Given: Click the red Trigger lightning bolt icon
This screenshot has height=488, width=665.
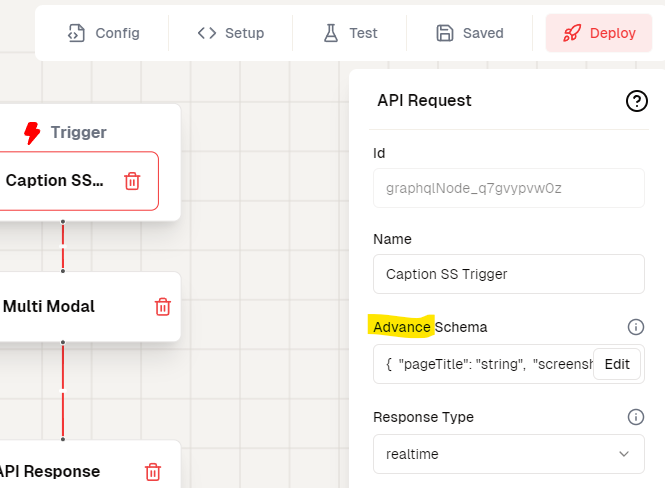Looking at the screenshot, I should (32, 132).
